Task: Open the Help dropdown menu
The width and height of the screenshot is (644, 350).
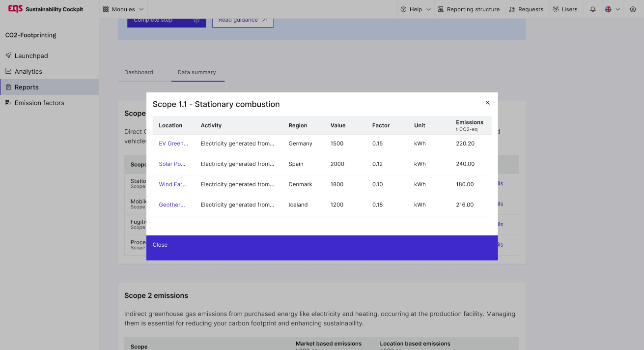Action: coord(415,9)
